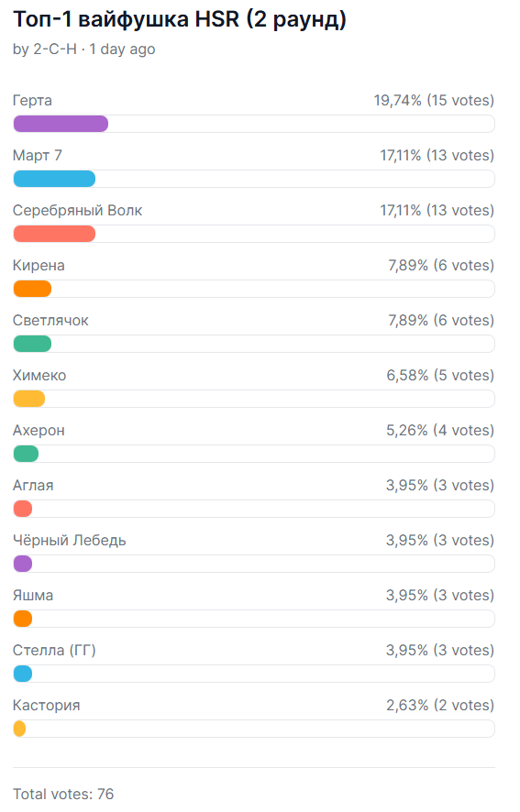Open the 2-C-H author link
The width and height of the screenshot is (520, 812).
click(x=55, y=49)
